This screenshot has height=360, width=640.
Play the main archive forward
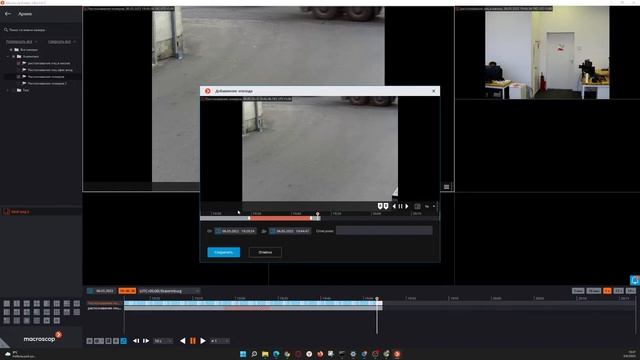(x=203, y=341)
